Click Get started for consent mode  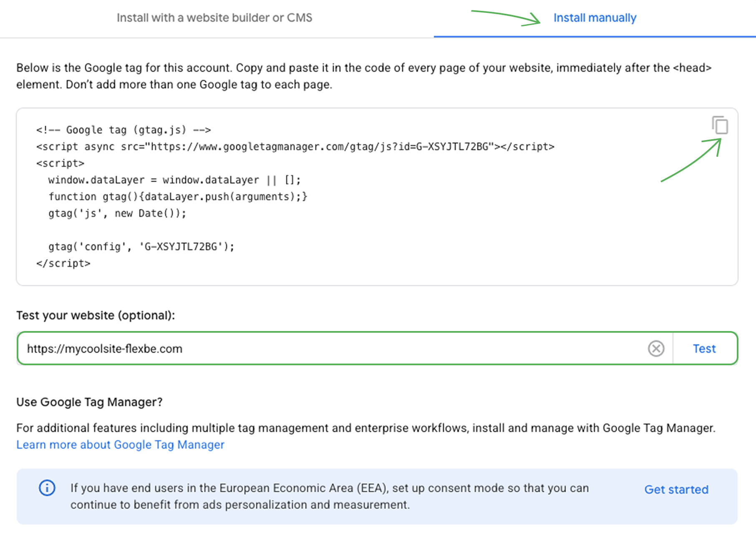(676, 489)
